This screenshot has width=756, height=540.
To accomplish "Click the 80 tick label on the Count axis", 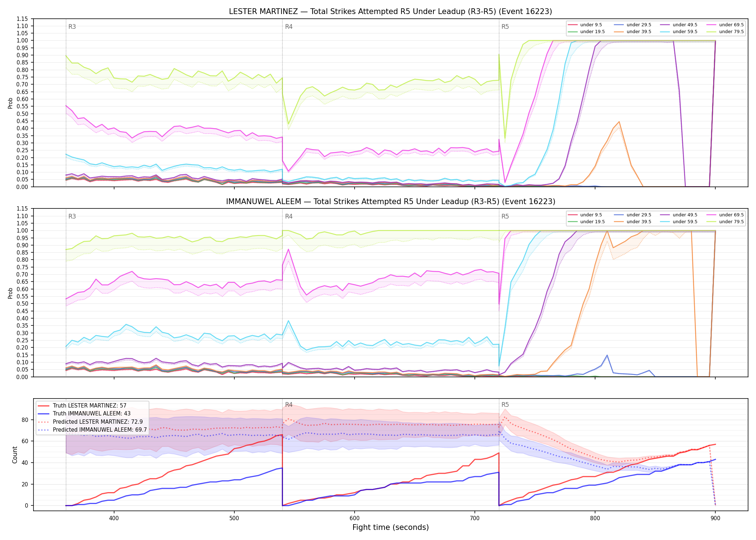I will [25, 420].
